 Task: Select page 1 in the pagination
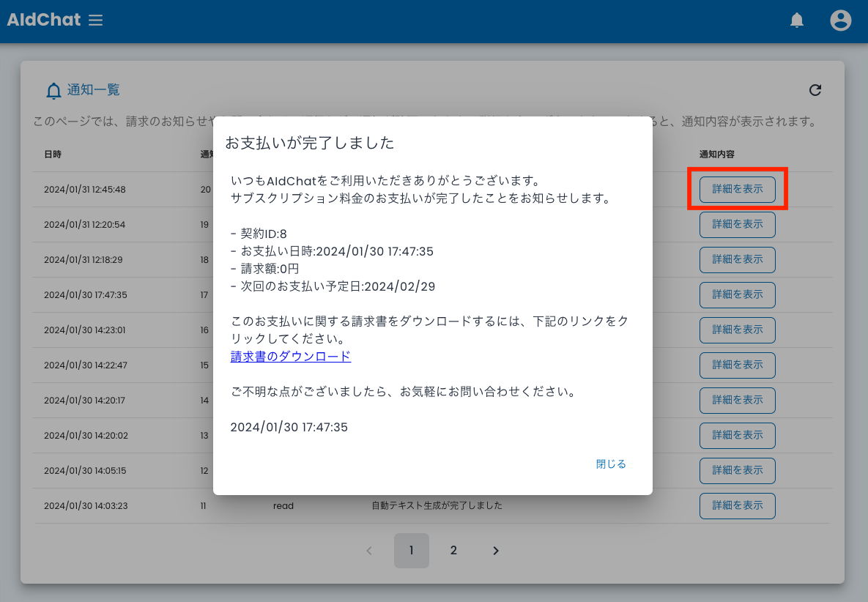pos(411,550)
